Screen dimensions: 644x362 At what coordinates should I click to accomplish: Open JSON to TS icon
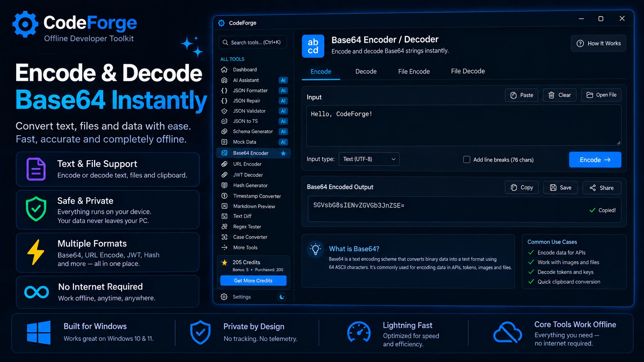(224, 121)
